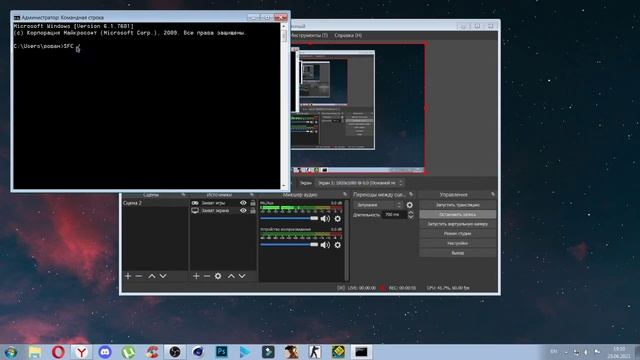Screen dimensions: 640x360
Task: Hide the game capture source via eye icon
Action: (243, 203)
